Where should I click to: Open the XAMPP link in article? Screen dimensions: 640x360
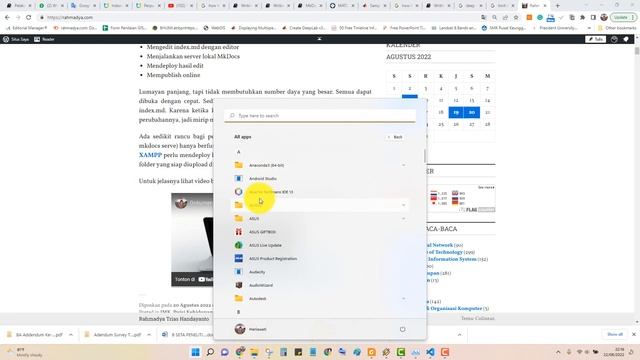(150, 155)
